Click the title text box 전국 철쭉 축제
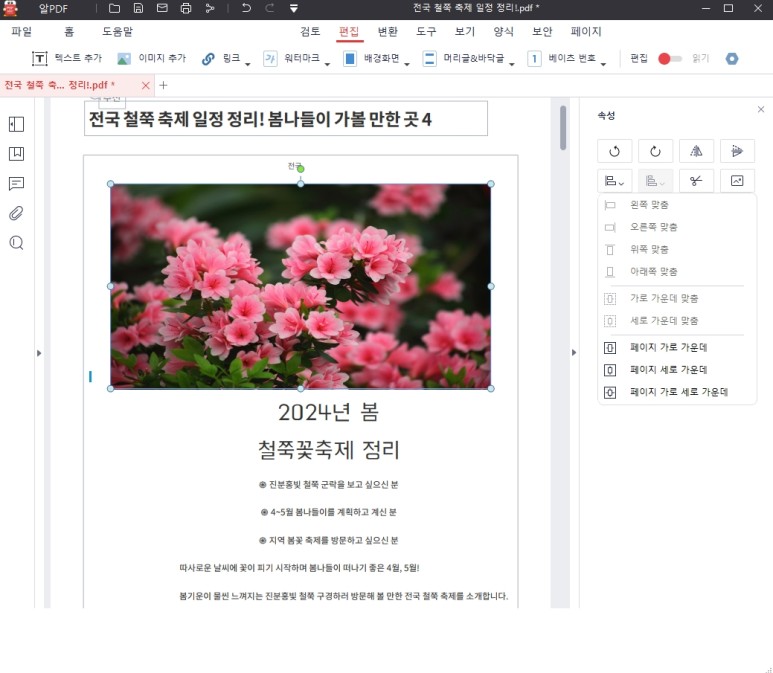The width and height of the screenshot is (773, 673). tap(286, 119)
